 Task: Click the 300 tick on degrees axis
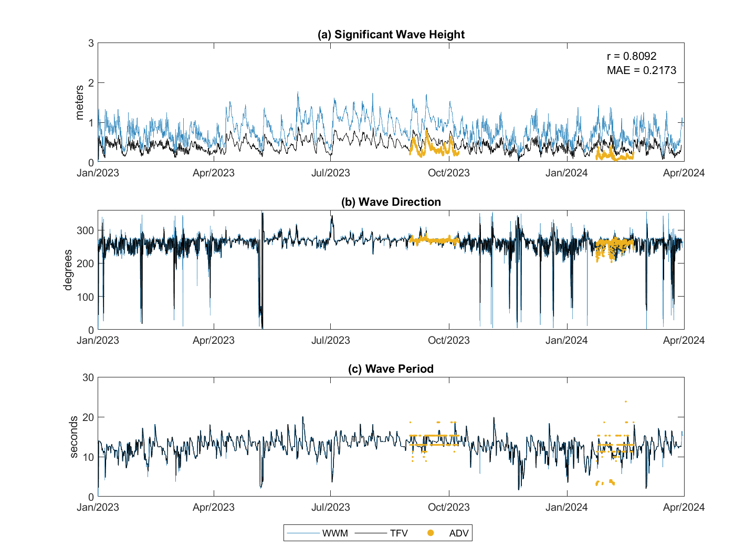pos(86,230)
